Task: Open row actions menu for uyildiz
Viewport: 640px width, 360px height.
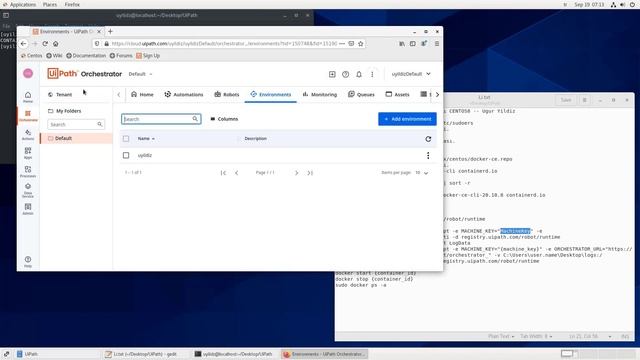Action: [428, 155]
